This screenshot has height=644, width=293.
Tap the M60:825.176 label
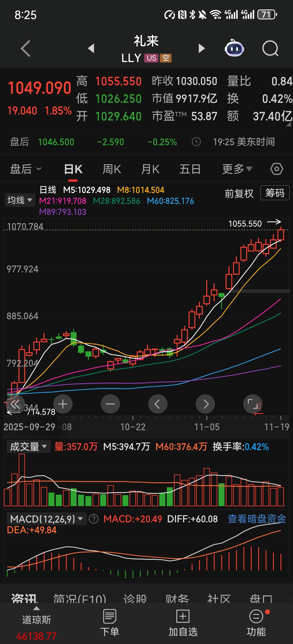pyautogui.click(x=170, y=201)
